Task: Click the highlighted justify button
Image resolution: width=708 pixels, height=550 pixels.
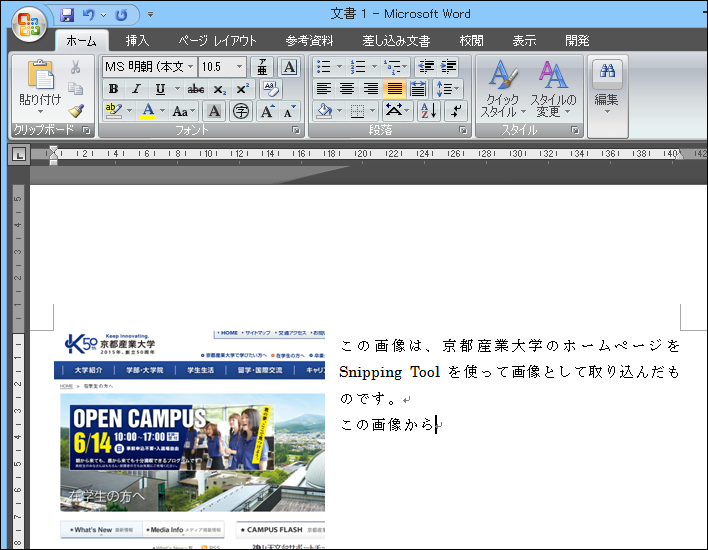Action: pos(394,89)
